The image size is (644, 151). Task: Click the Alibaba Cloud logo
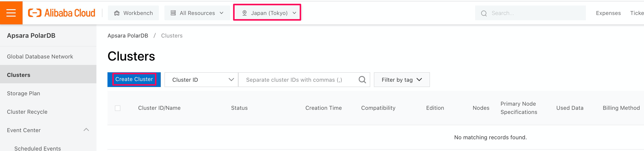(62, 13)
